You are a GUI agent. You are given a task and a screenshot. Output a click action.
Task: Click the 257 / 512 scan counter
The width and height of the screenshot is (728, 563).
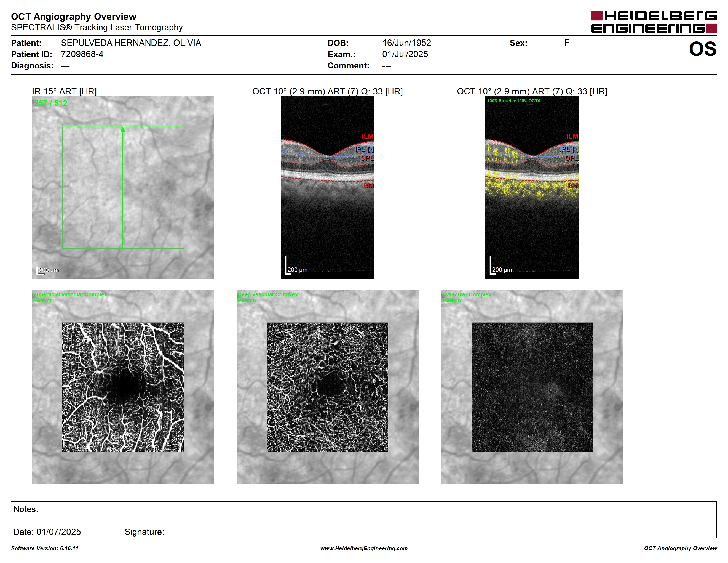pyautogui.click(x=51, y=103)
